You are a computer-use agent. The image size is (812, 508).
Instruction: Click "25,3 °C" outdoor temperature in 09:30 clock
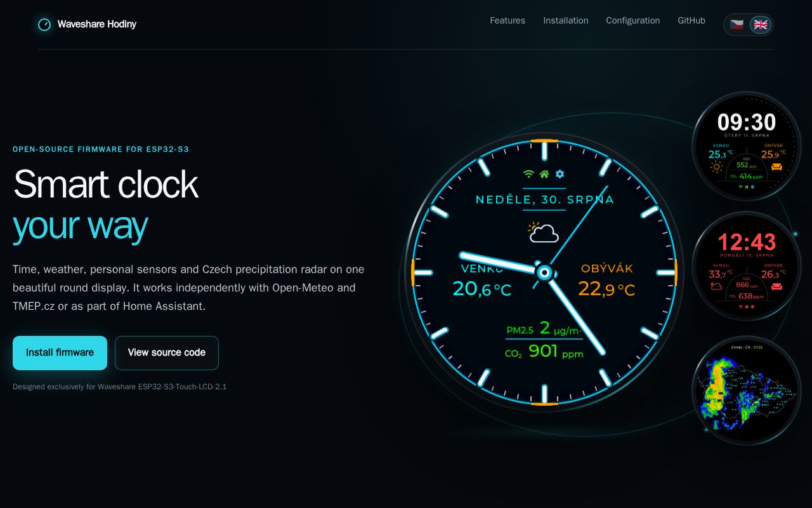(721, 154)
